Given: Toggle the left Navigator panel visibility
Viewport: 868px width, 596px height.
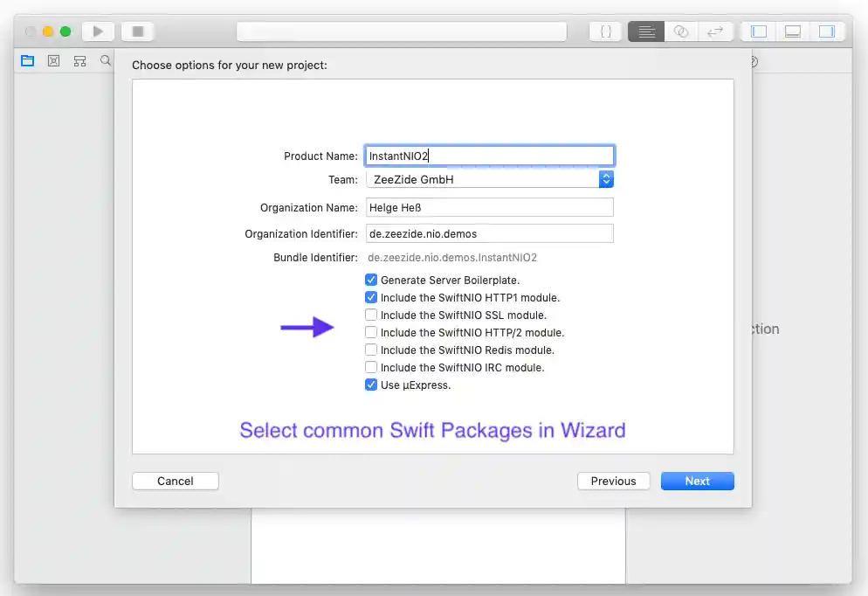Looking at the screenshot, I should click(757, 31).
